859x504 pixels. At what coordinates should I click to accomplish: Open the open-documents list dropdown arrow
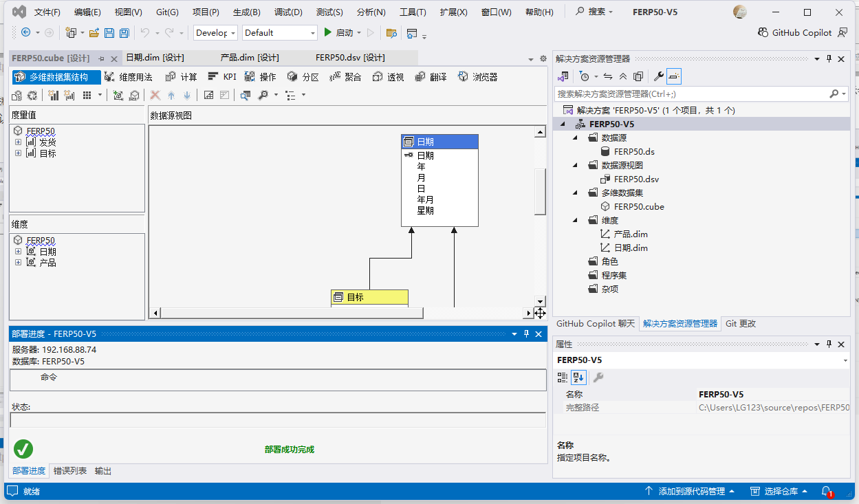pyautogui.click(x=530, y=59)
